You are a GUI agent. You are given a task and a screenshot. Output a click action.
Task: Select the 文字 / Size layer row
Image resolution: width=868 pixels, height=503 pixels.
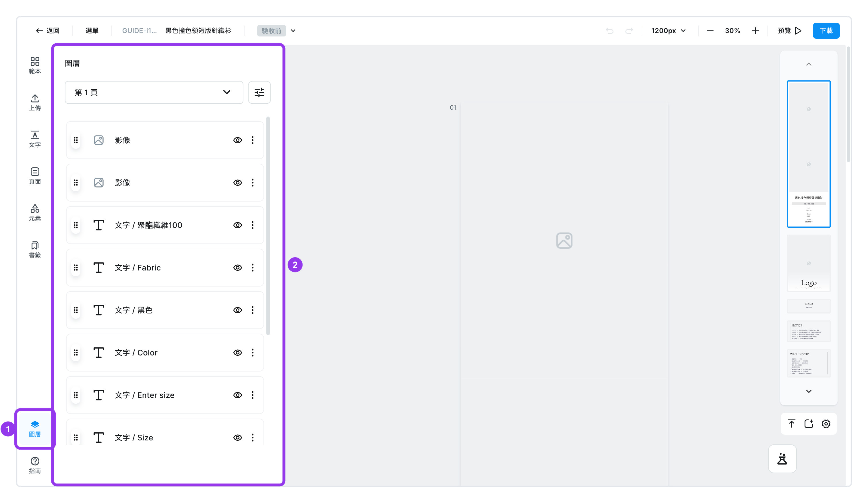click(x=165, y=433)
